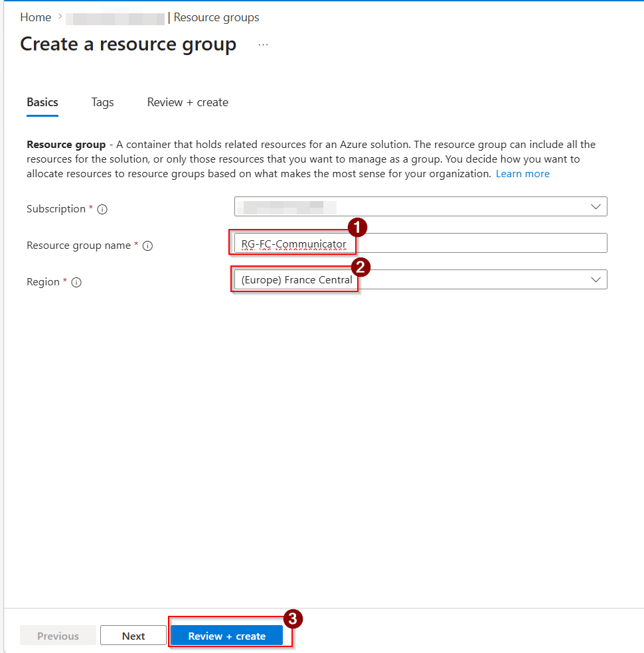Viewport: 644px width, 653px height.
Task: Open the ellipsis more options menu
Action: 264,44
